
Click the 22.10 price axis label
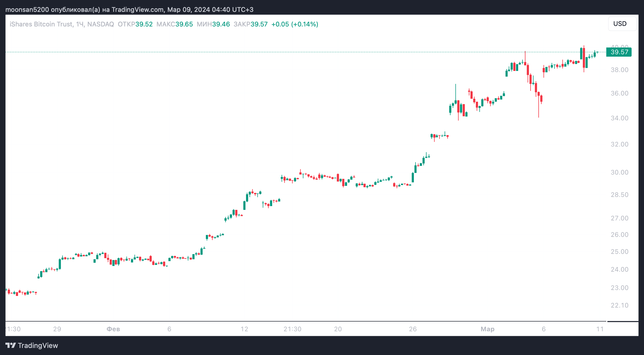click(619, 305)
